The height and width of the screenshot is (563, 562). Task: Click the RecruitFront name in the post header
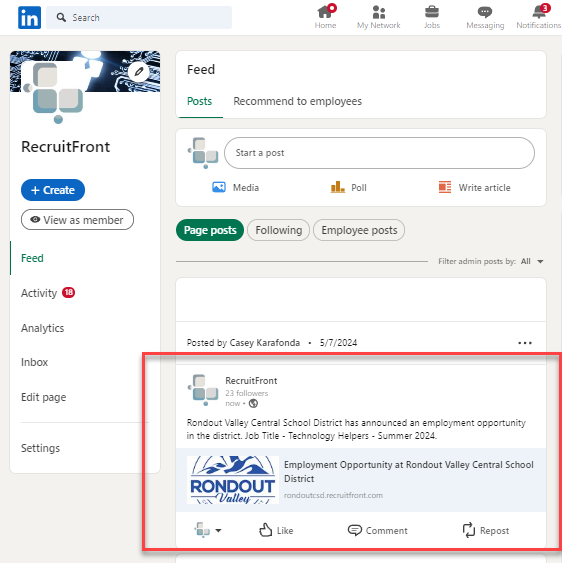pos(251,381)
